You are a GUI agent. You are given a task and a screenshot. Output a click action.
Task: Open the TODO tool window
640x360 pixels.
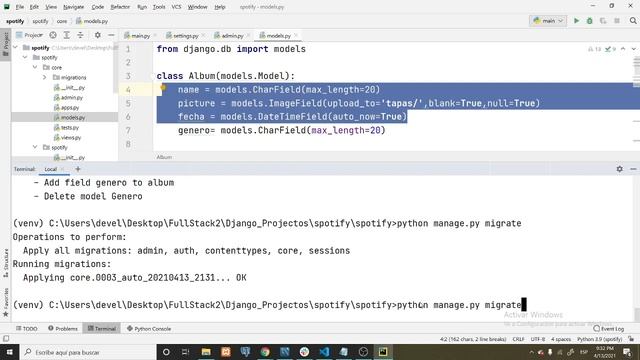(27, 329)
